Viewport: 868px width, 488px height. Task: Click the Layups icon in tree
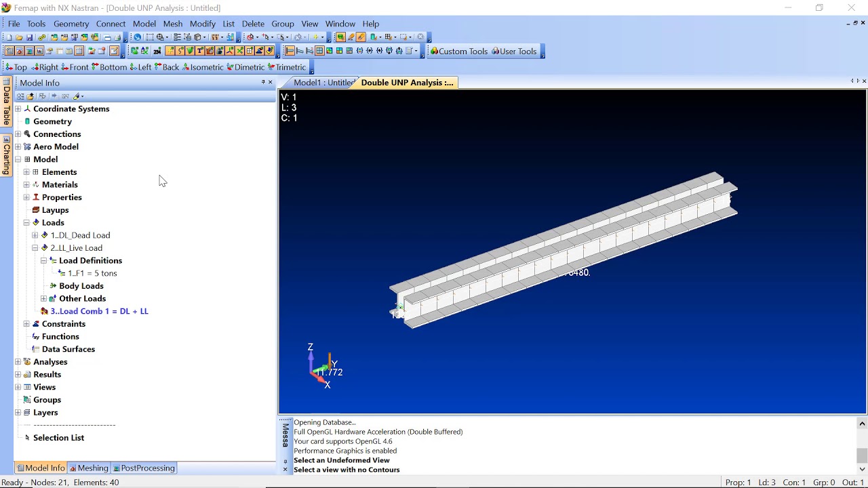(36, 210)
